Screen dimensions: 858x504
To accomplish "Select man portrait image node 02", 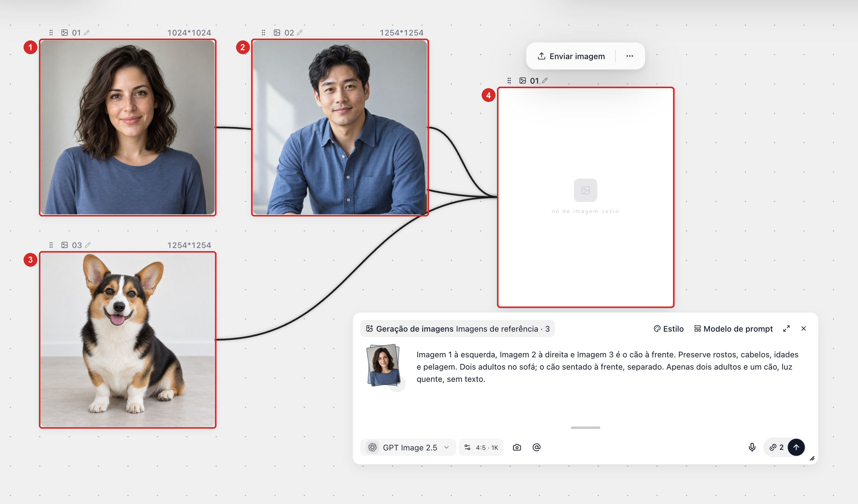I will coord(340,128).
